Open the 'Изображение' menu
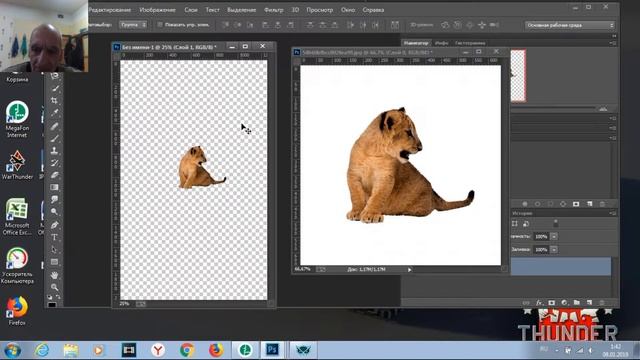This screenshot has height=360, width=640. pyautogui.click(x=158, y=10)
